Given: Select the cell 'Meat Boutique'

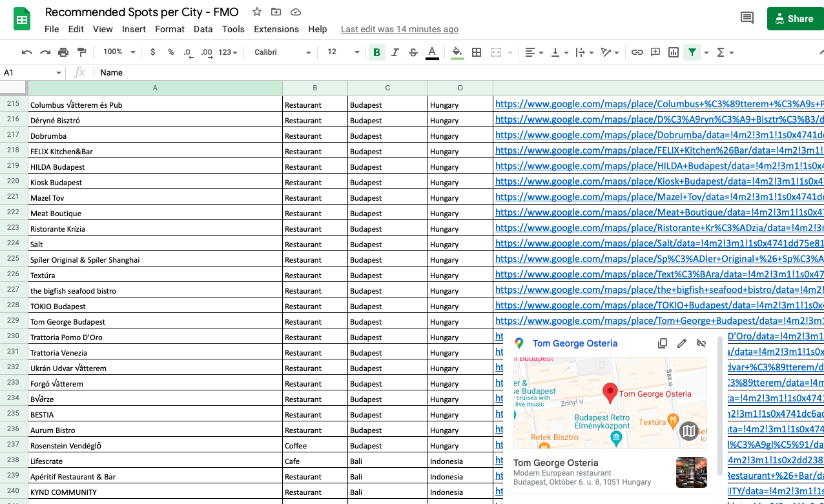Looking at the screenshot, I should [155, 213].
